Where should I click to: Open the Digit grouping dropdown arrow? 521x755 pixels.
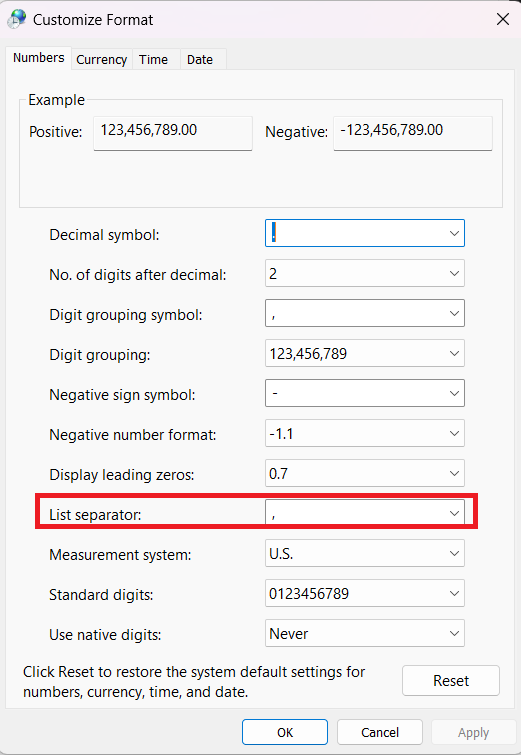tap(454, 353)
